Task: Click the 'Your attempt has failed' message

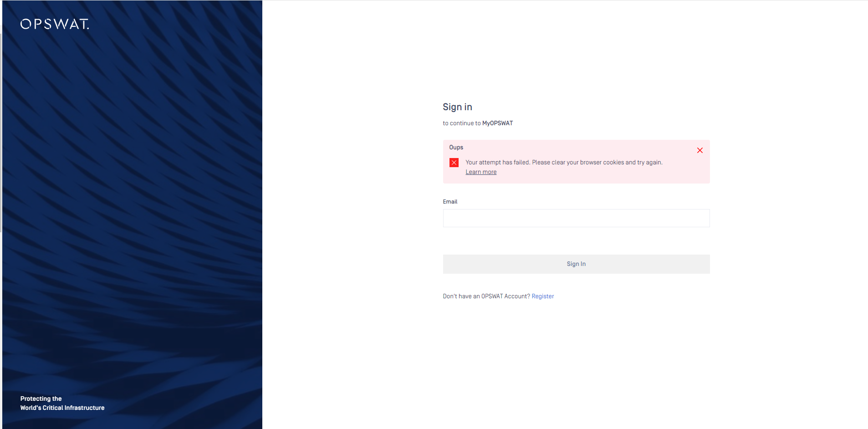Action: click(x=564, y=163)
